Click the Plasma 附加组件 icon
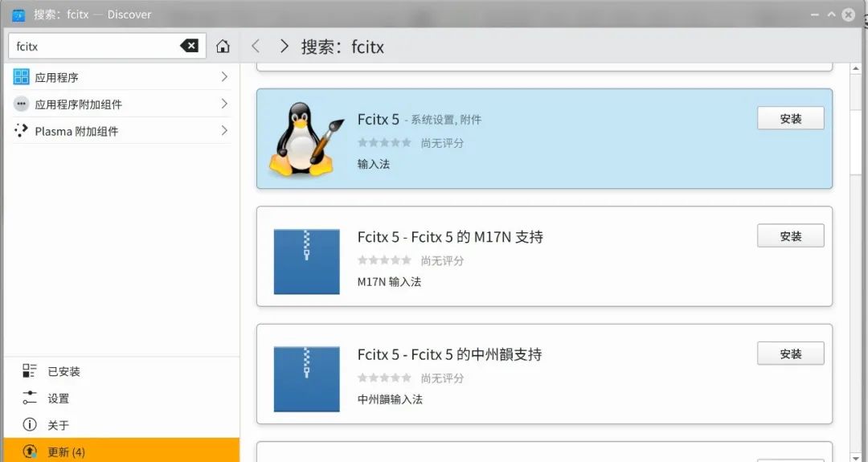Image resolution: width=868 pixels, height=462 pixels. 21,131
